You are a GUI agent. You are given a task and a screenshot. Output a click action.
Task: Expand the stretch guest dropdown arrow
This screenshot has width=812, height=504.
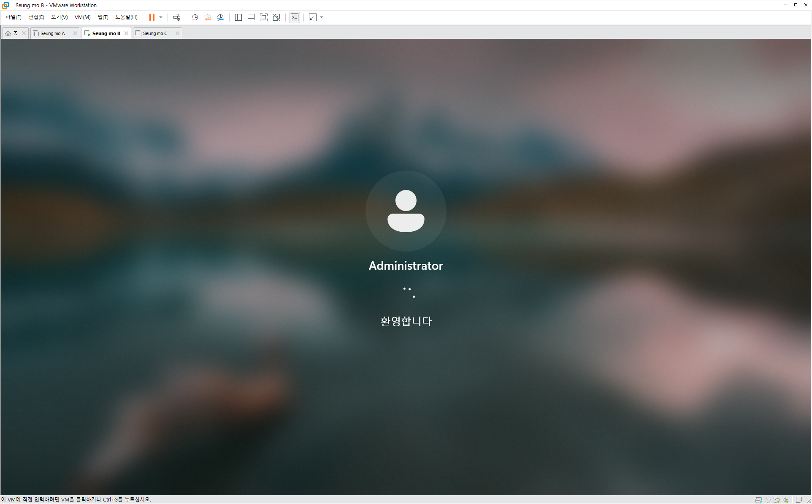(322, 17)
